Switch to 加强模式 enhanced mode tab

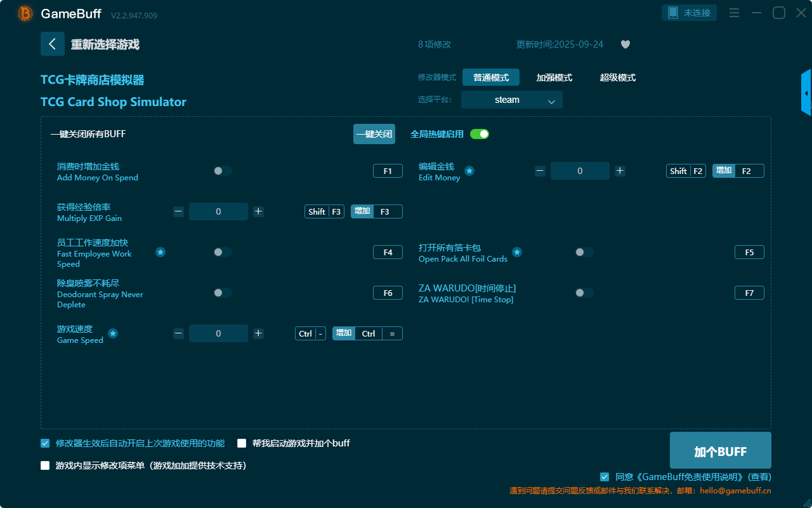coord(554,77)
